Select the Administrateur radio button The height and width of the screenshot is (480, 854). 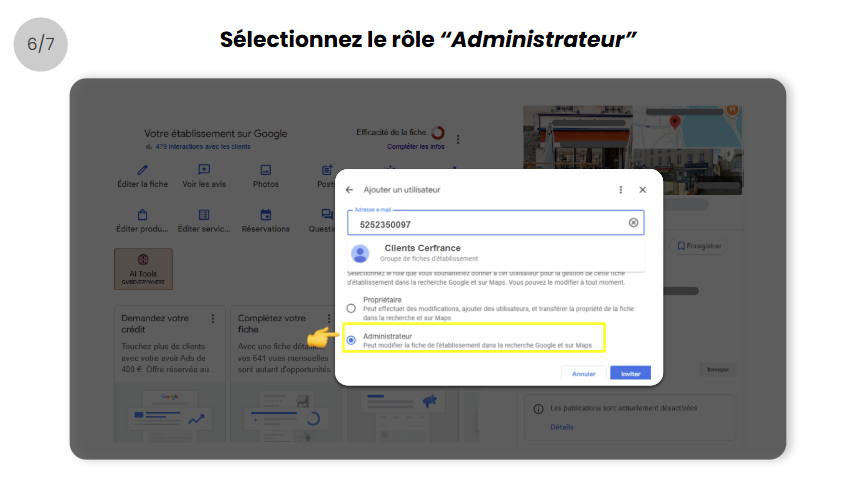pyautogui.click(x=351, y=340)
